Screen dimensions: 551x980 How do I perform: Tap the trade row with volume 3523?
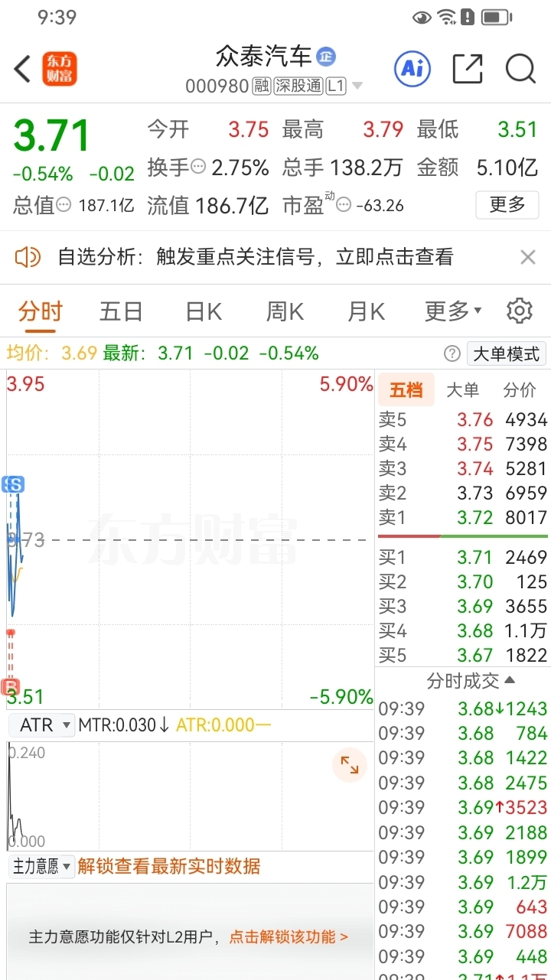pyautogui.click(x=463, y=807)
